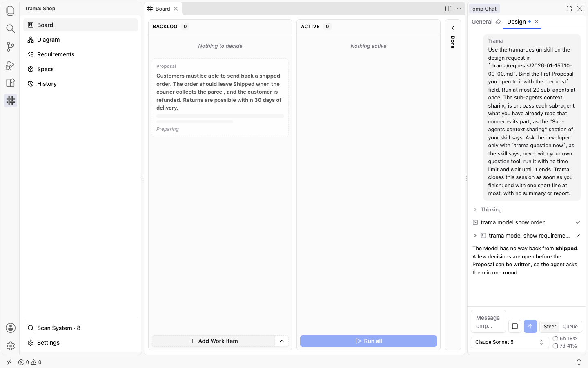Screen dimensions: 588x368
Task: Expand the Done column chevron
Action: click(453, 28)
